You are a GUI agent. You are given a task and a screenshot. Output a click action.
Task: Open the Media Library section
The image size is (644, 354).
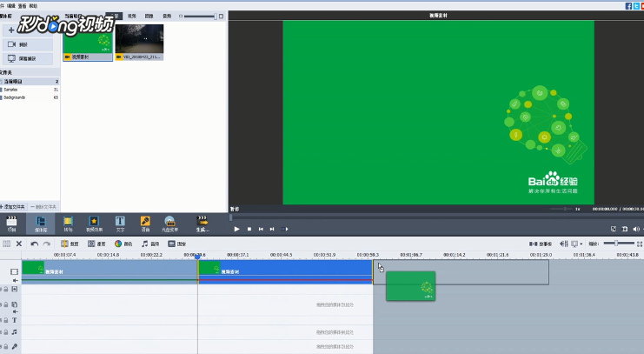41,224
